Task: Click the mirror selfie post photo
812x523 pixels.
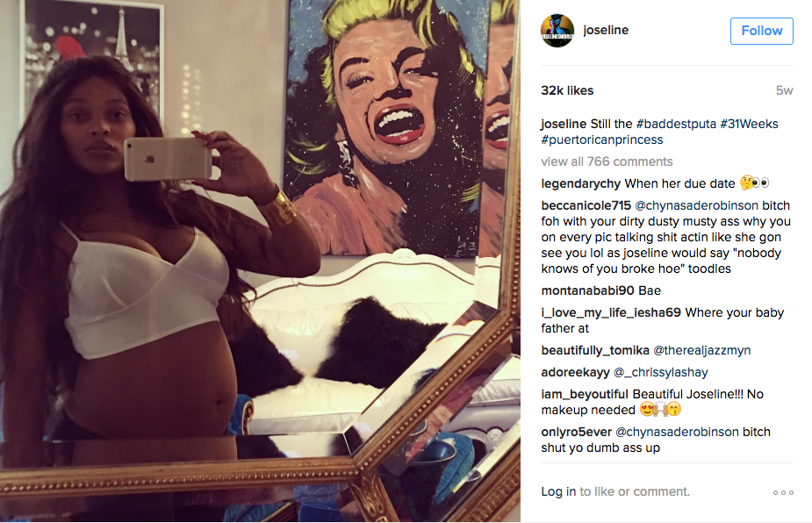Action: coord(260,261)
